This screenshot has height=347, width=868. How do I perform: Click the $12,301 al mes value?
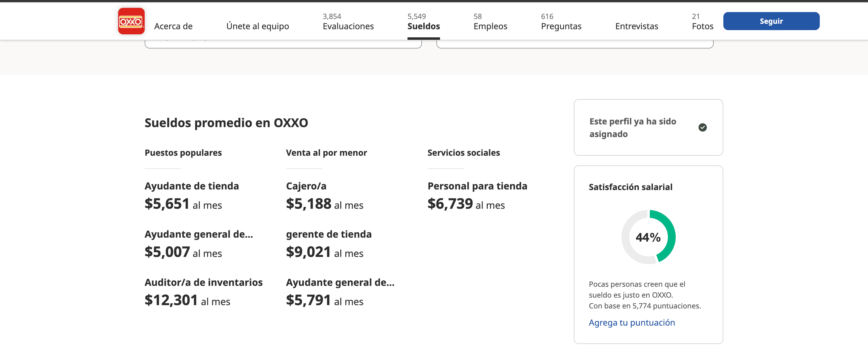[187, 300]
